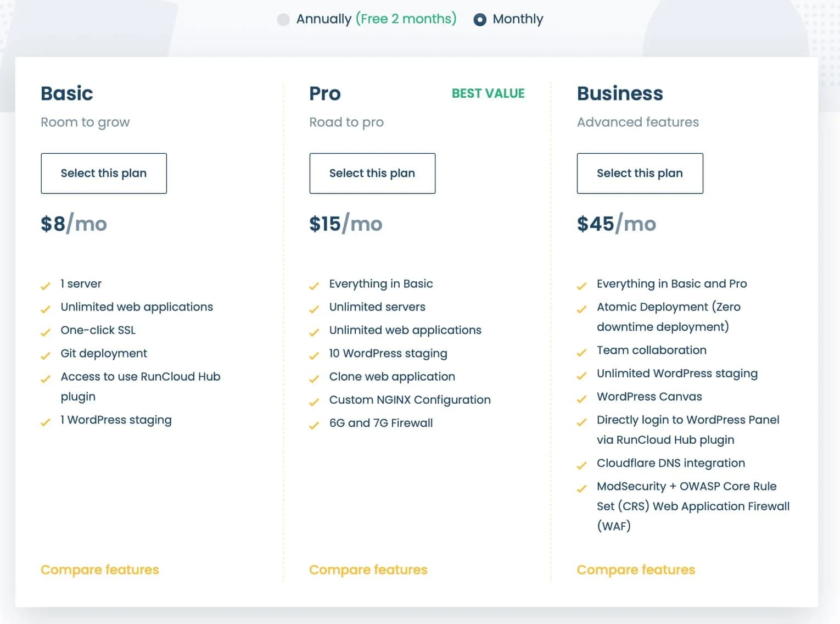Click the Pro plan heading
Image resolution: width=840 pixels, height=624 pixels.
[324, 93]
